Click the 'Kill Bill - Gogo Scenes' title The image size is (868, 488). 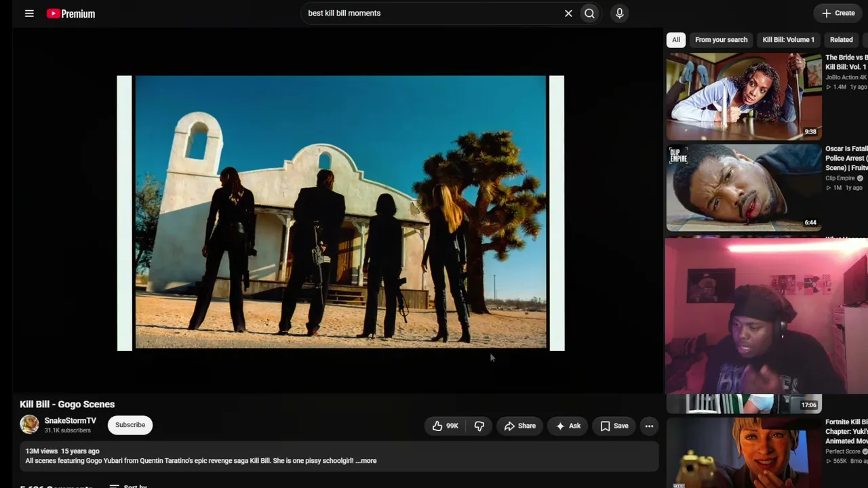67,404
